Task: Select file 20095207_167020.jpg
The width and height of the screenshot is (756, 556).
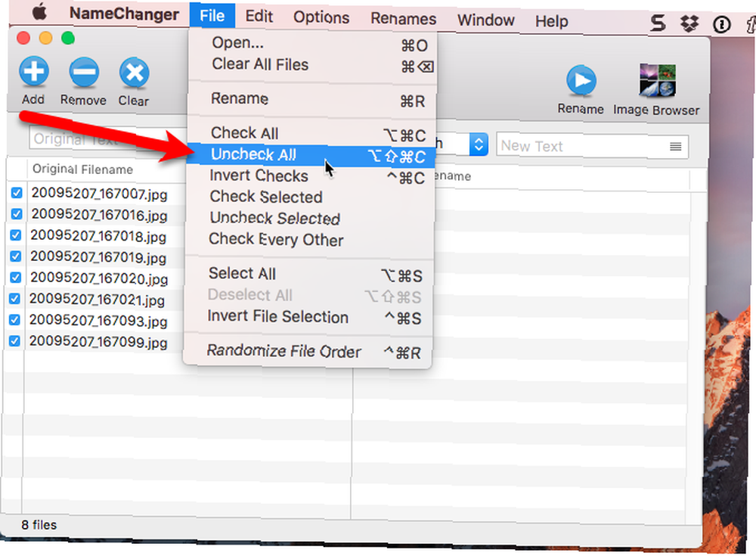Action: coord(99,278)
